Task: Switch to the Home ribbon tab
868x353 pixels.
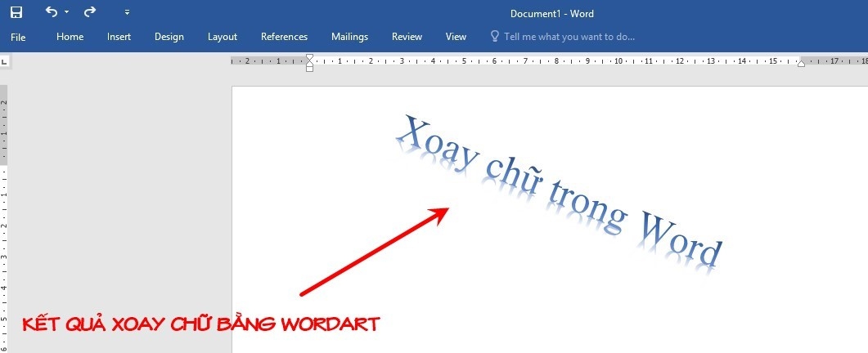Action: [x=70, y=37]
